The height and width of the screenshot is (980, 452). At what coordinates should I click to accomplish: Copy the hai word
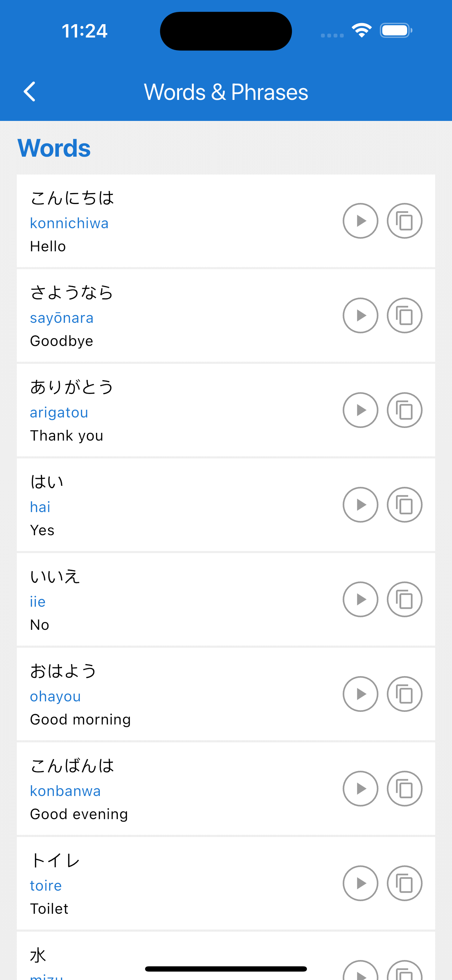(x=404, y=505)
